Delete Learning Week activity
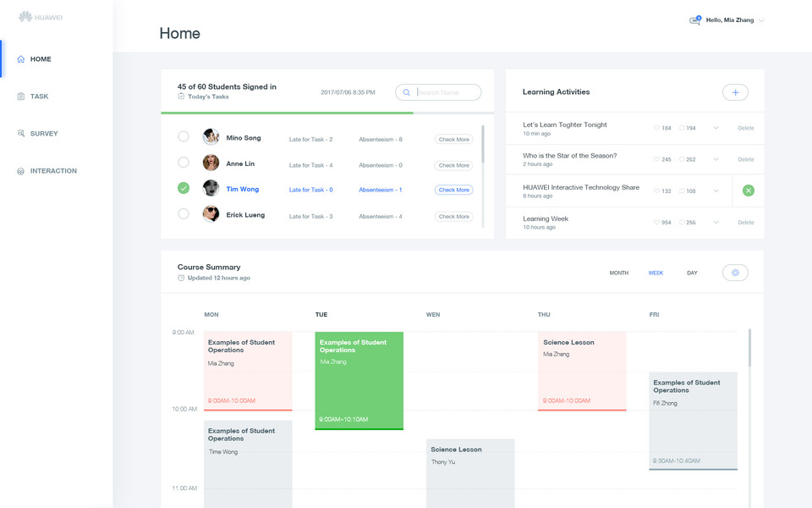 point(746,223)
